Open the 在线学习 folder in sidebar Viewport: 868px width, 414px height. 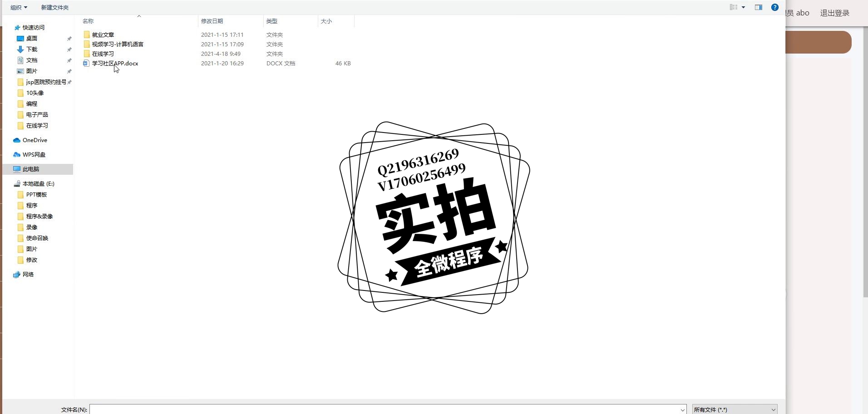(37, 125)
